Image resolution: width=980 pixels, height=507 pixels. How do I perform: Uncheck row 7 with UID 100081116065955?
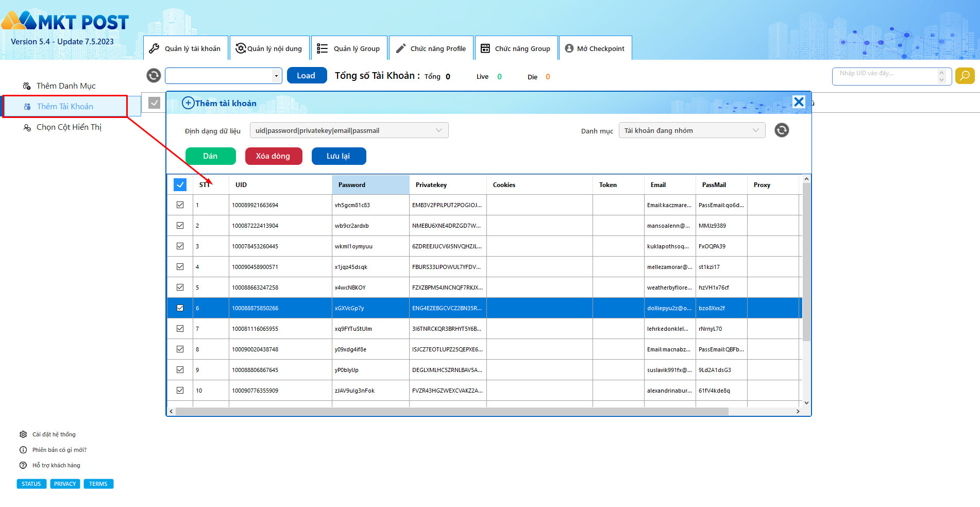pyautogui.click(x=180, y=328)
